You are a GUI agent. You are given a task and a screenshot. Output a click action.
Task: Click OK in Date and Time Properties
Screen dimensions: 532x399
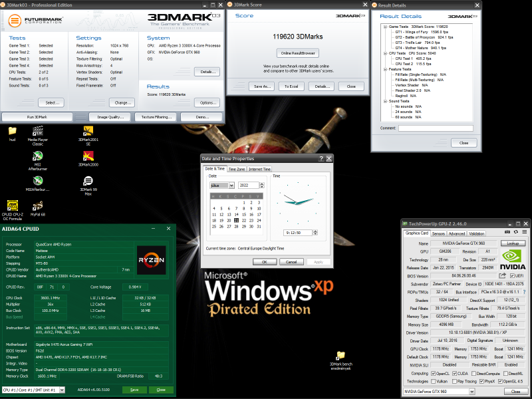click(x=264, y=262)
